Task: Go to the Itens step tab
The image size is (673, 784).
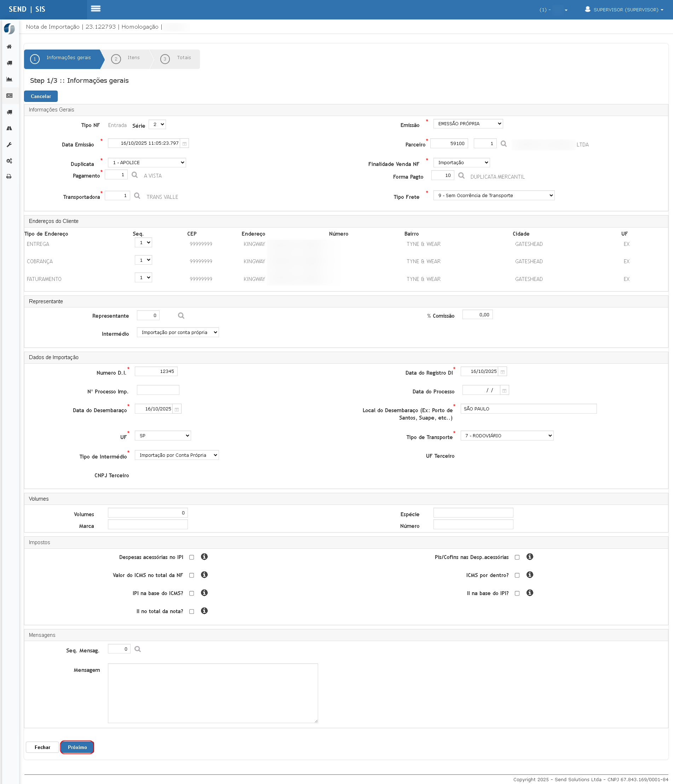Action: point(128,58)
